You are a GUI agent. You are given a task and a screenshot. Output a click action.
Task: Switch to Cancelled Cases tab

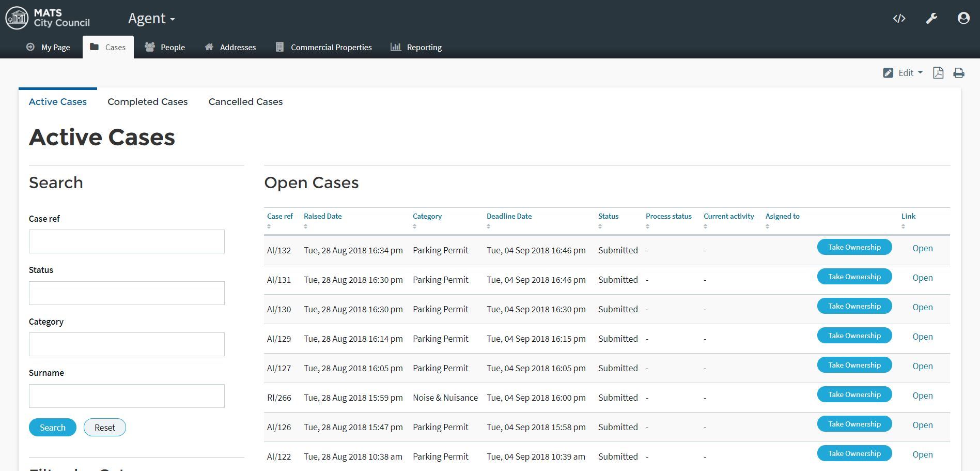tap(245, 102)
